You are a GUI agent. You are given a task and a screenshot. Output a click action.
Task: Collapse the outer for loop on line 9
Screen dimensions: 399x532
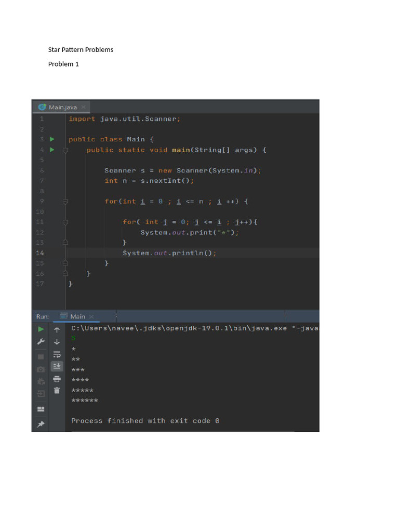click(65, 202)
